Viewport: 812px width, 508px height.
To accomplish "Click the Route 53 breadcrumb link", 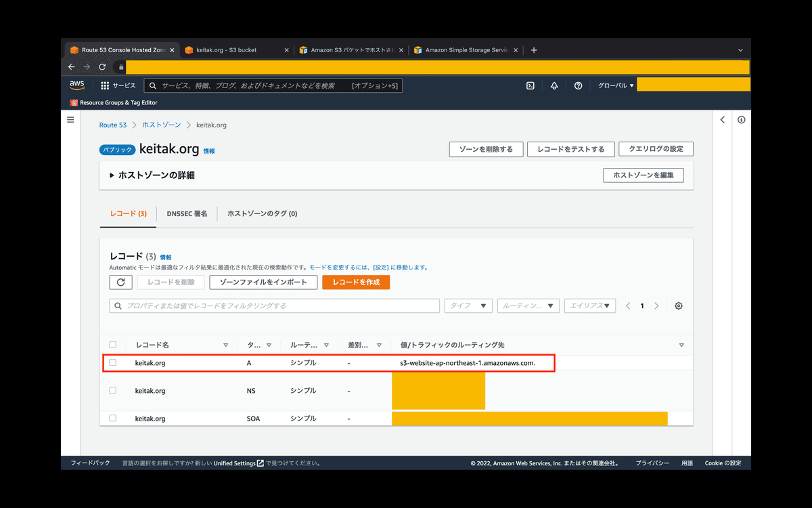I will [x=113, y=125].
